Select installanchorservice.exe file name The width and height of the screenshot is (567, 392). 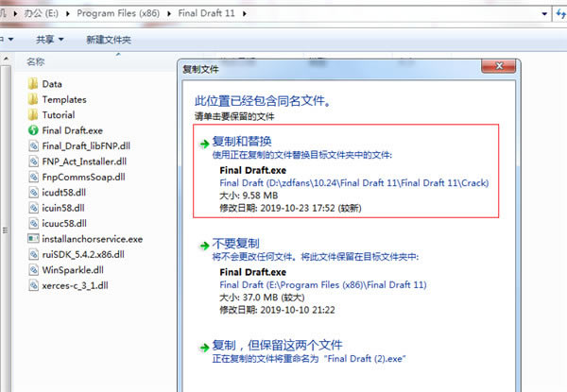click(93, 239)
